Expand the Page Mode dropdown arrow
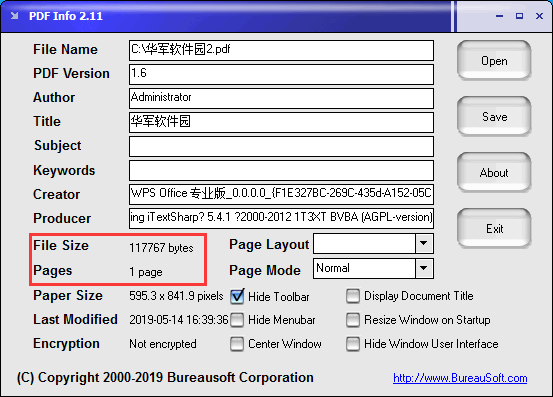This screenshot has width=553, height=397. point(424,268)
